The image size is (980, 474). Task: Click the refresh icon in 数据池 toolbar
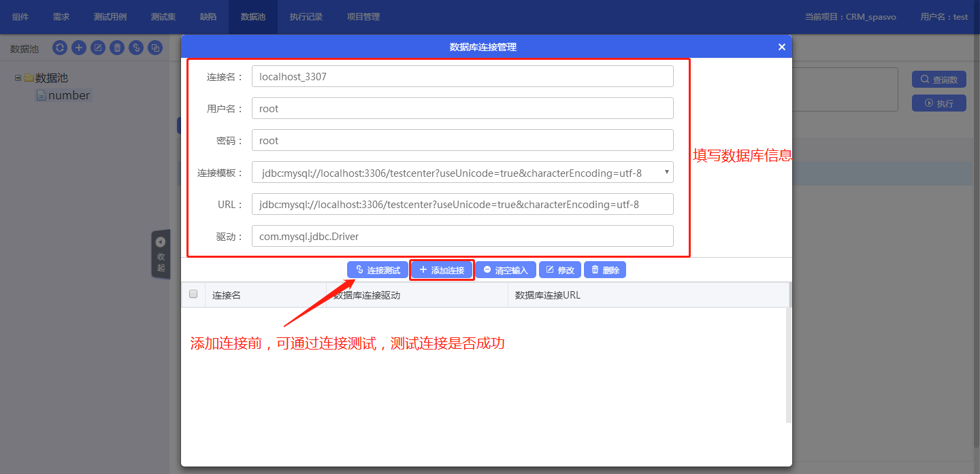click(x=60, y=48)
